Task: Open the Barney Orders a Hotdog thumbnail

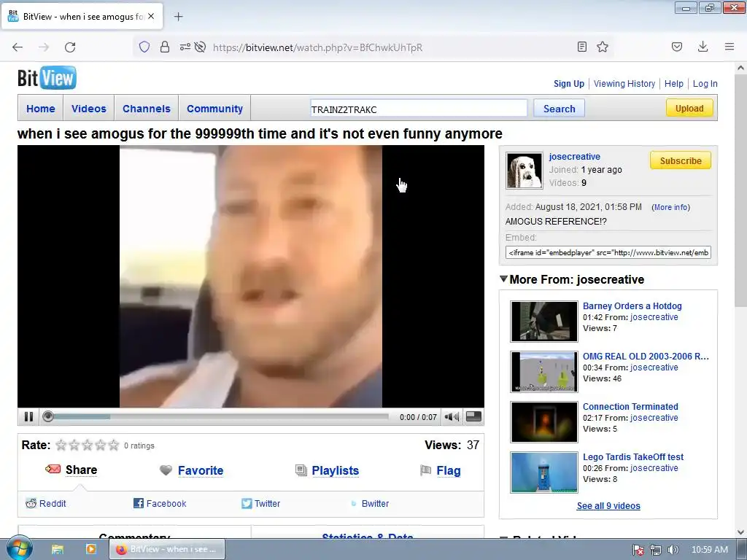Action: tap(543, 322)
